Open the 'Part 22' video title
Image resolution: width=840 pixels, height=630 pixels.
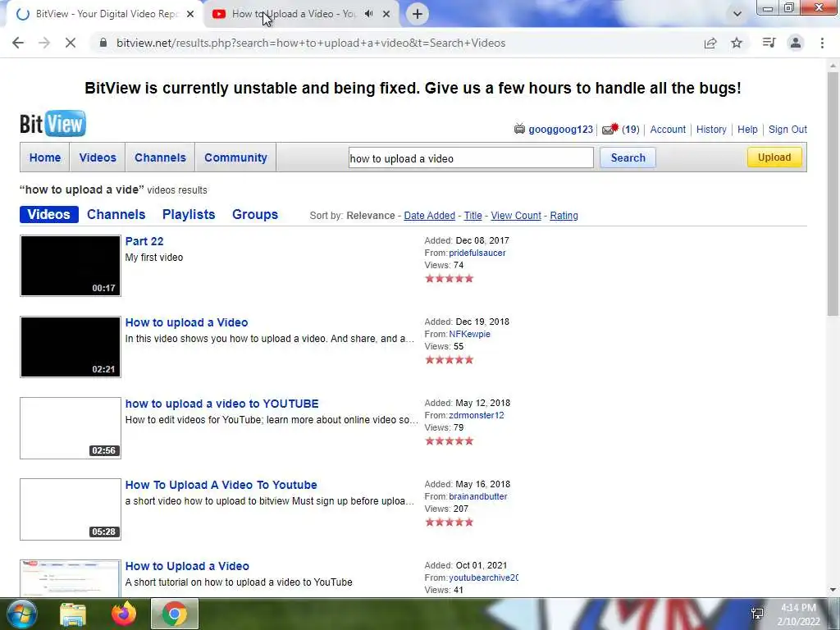pos(144,241)
